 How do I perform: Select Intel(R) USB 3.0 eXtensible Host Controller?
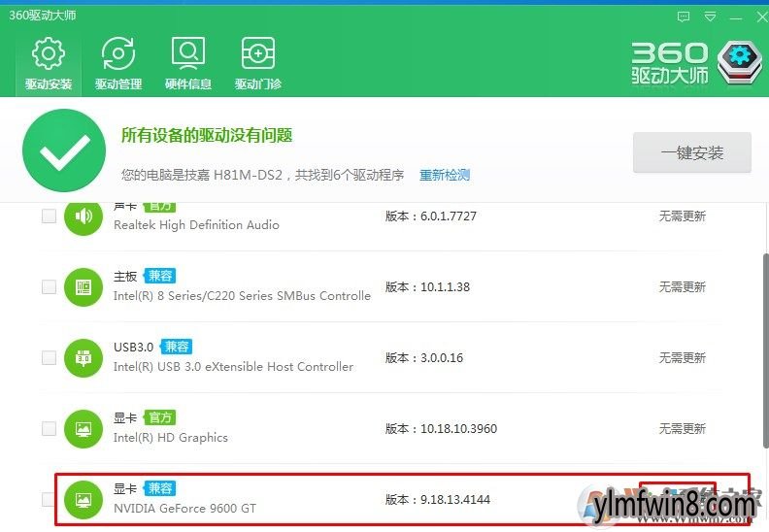coord(233,367)
